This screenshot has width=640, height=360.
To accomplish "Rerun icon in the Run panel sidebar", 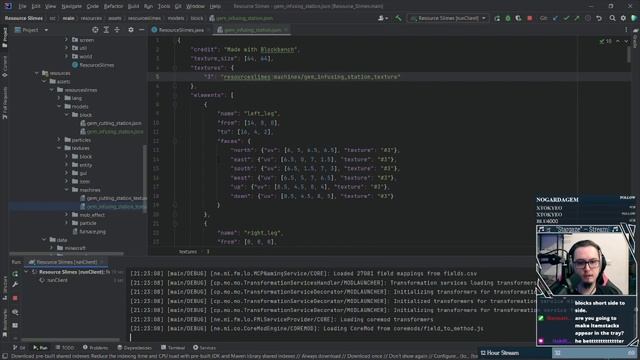I will coord(15,274).
